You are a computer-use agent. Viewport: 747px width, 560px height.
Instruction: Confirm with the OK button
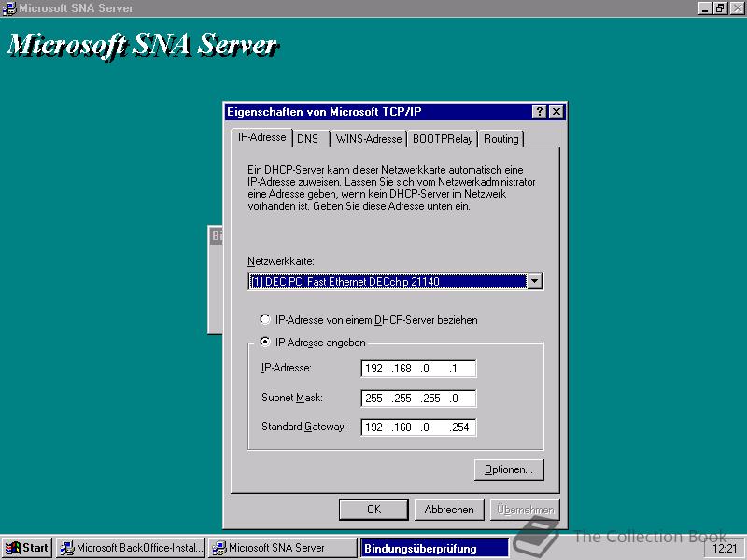[373, 510]
